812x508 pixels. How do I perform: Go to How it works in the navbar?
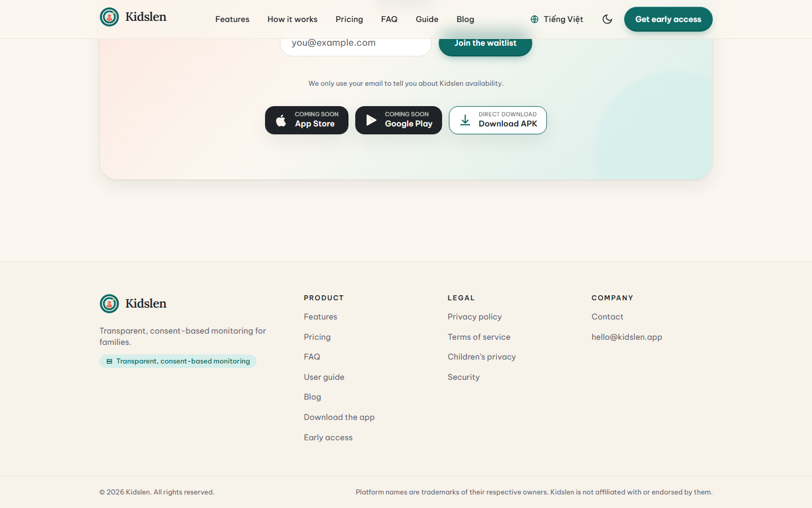(292, 19)
